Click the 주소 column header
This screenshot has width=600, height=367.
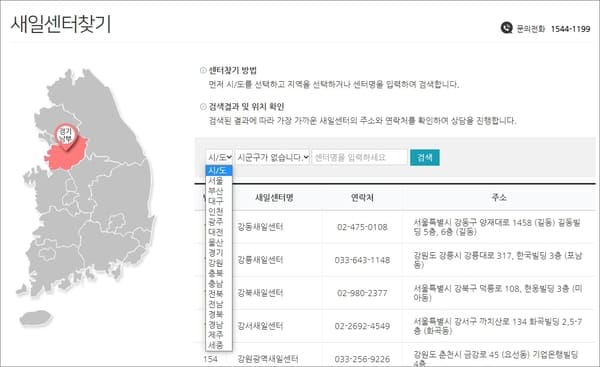(499, 197)
